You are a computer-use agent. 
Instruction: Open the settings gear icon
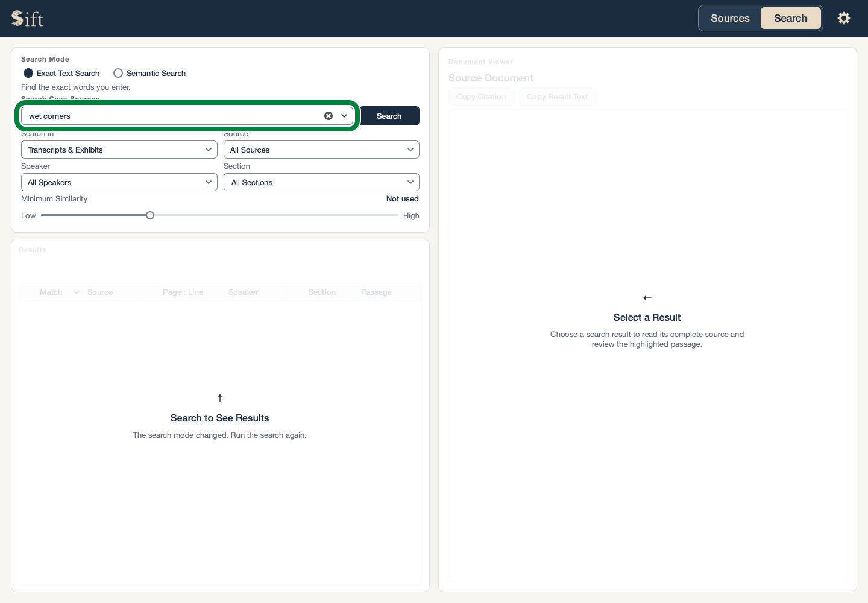[x=844, y=18]
